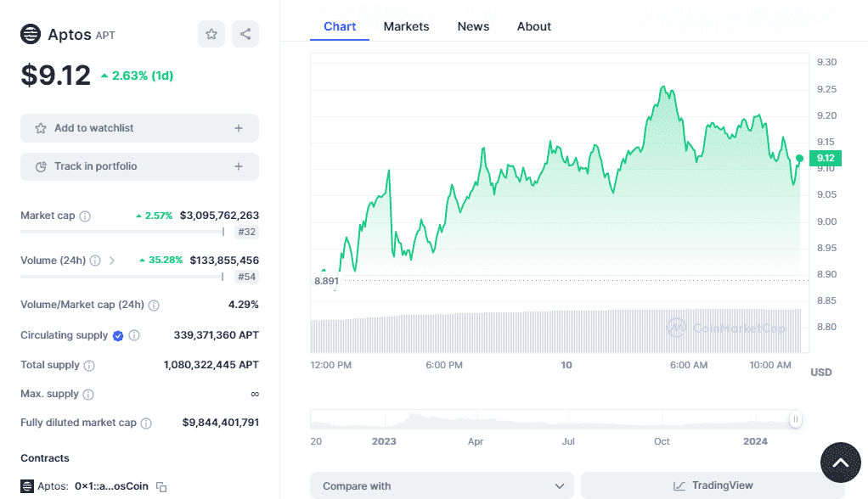Click the star favorite icon beside Aptos

(x=211, y=34)
